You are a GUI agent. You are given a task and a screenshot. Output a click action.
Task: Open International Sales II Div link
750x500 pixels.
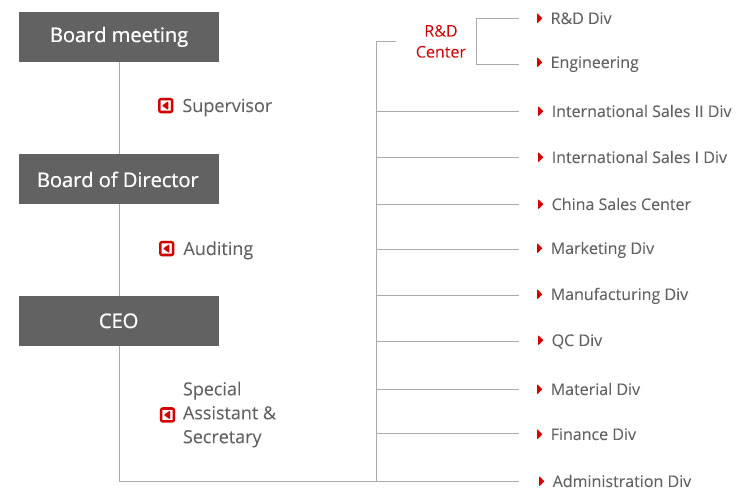[641, 112]
